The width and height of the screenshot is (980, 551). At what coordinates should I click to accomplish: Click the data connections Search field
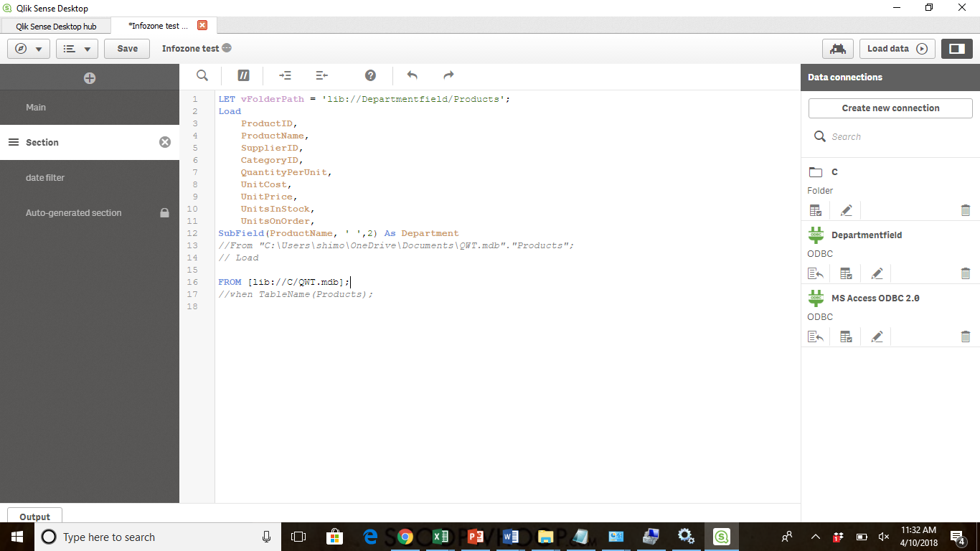point(890,136)
